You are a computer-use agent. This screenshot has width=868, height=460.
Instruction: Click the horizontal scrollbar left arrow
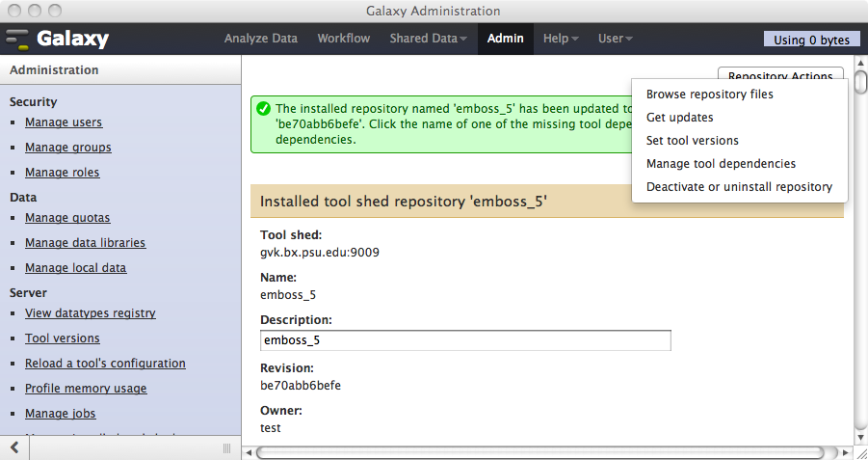click(x=249, y=453)
